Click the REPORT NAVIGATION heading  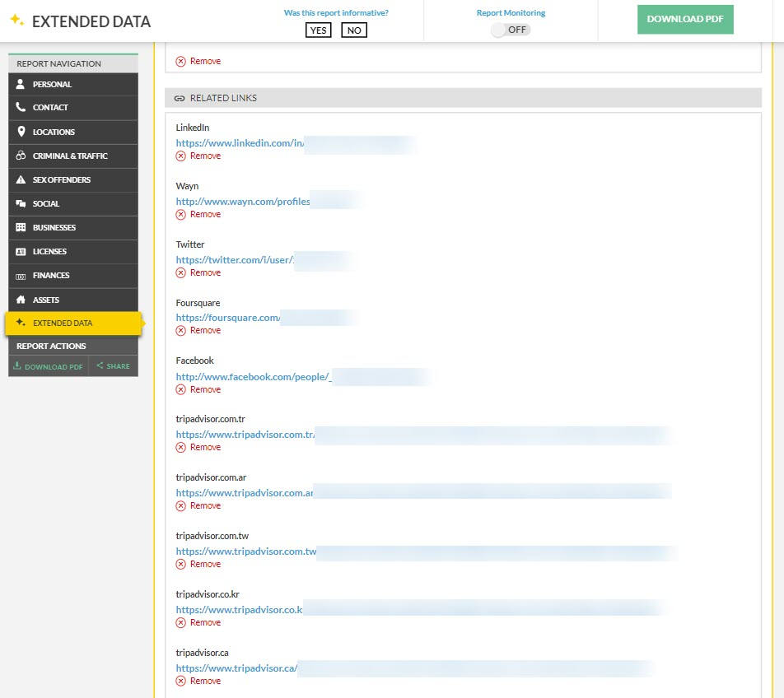[x=58, y=64]
